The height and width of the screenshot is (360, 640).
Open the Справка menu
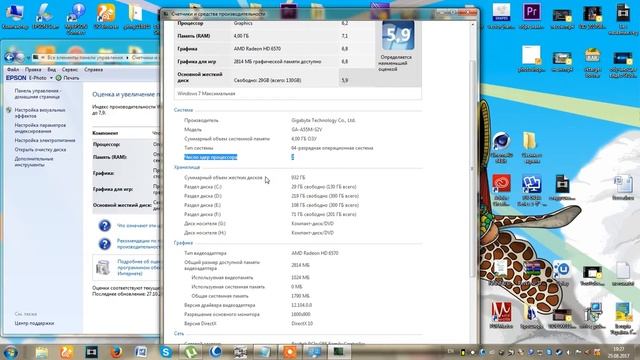93,69
